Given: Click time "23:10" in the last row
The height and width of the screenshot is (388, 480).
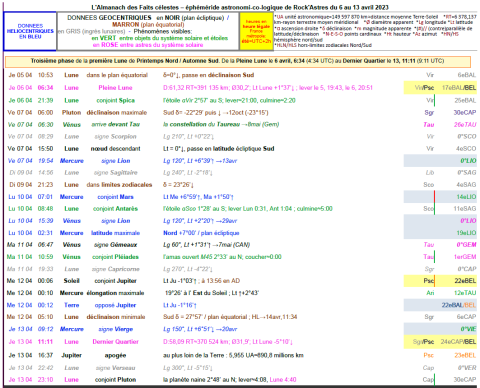Looking at the screenshot, I should tap(45, 380).
